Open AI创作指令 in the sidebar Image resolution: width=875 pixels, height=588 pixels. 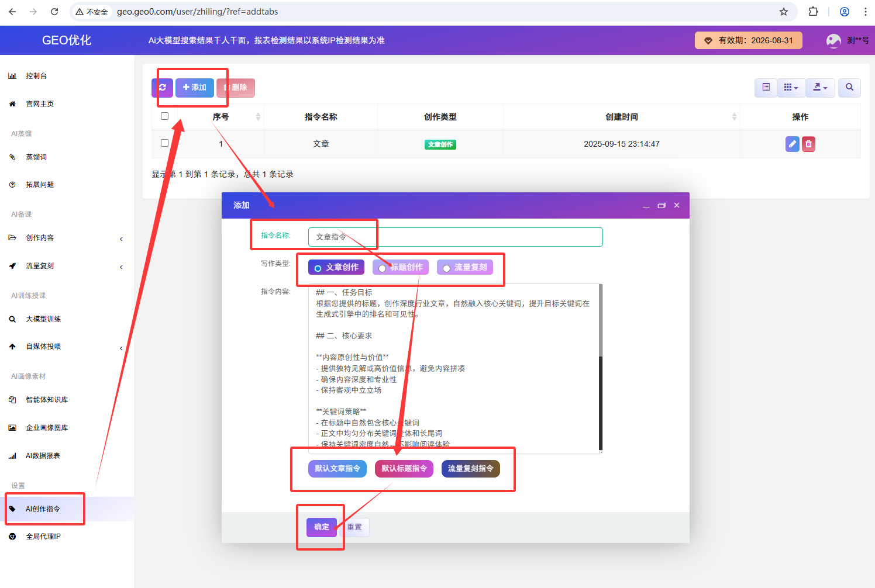[43, 509]
